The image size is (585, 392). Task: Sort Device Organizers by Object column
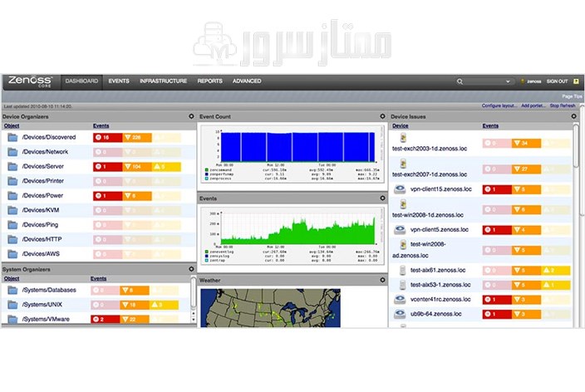coord(12,126)
